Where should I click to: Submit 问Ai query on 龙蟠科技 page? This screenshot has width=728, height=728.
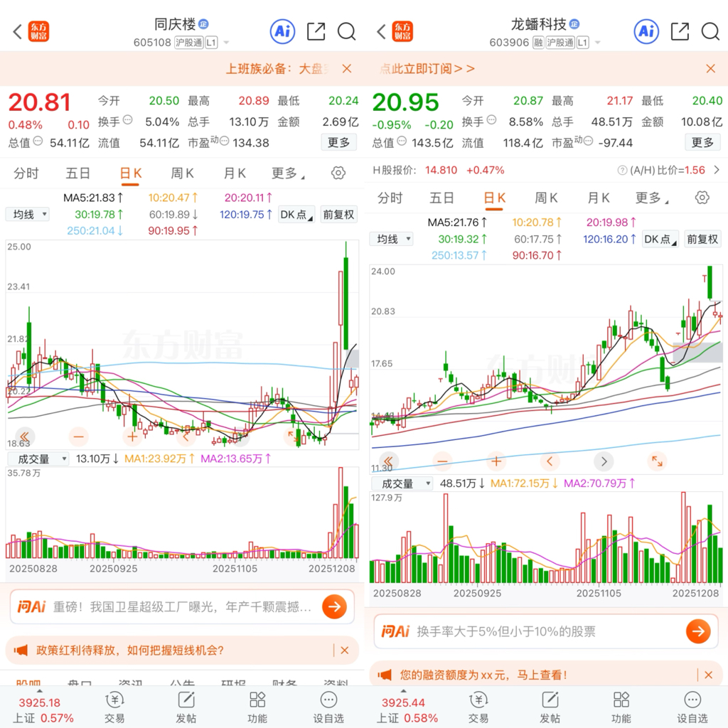coord(698,631)
